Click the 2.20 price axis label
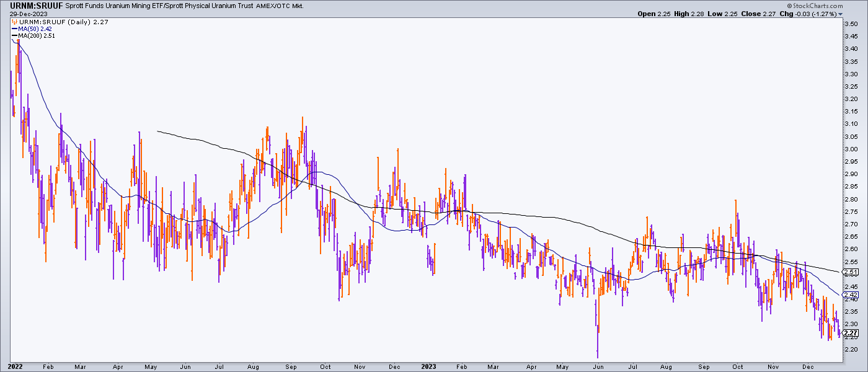This screenshot has width=868, height=372. pyautogui.click(x=851, y=349)
